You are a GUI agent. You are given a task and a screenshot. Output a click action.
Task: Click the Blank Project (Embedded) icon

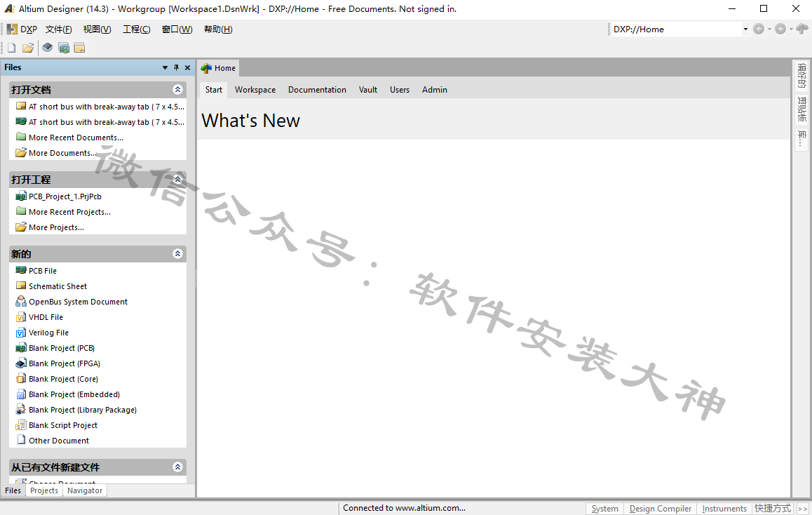pyautogui.click(x=21, y=394)
